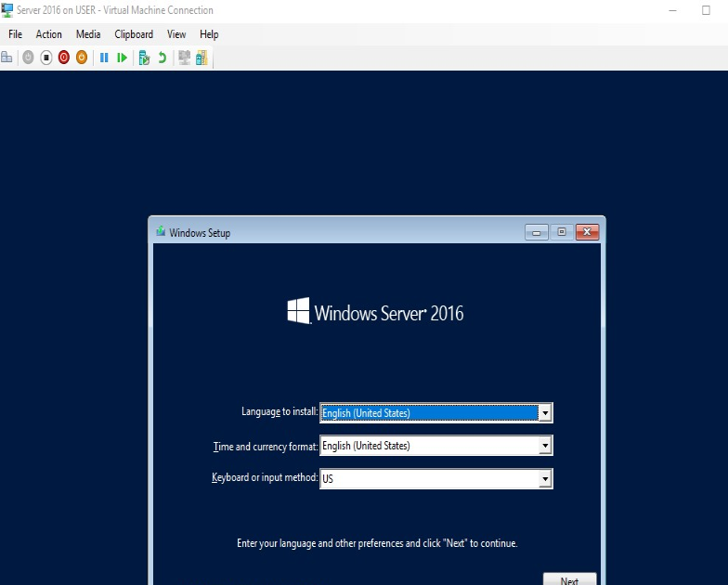Close the Windows Setup dialog
The height and width of the screenshot is (585, 728).
coord(587,232)
